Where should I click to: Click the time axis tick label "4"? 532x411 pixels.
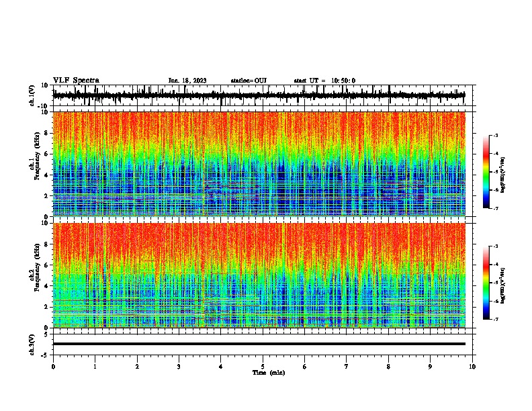pos(221,367)
